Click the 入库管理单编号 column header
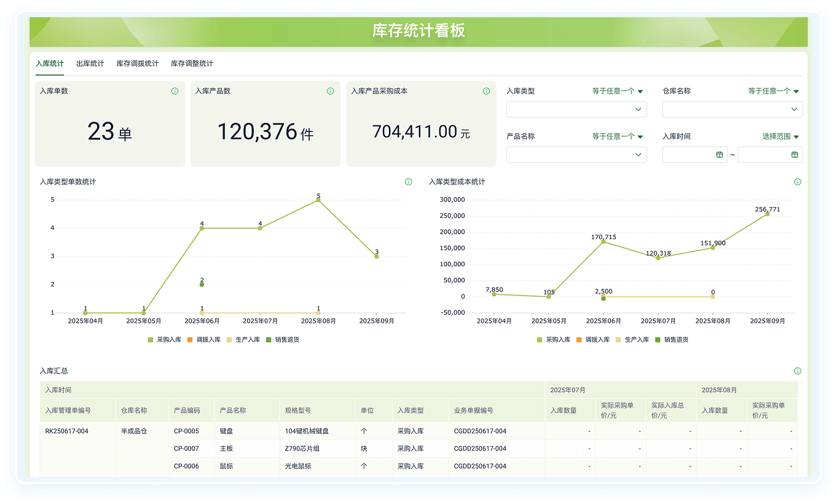The image size is (837, 504). [x=78, y=411]
